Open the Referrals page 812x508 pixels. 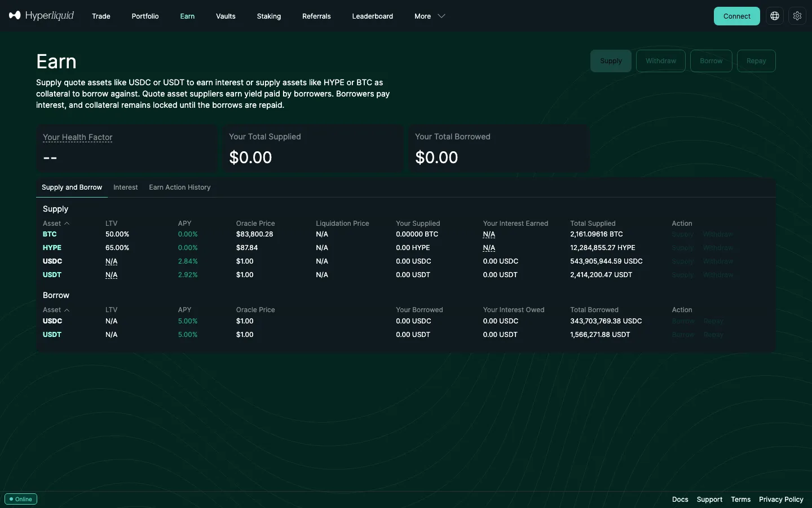click(316, 16)
